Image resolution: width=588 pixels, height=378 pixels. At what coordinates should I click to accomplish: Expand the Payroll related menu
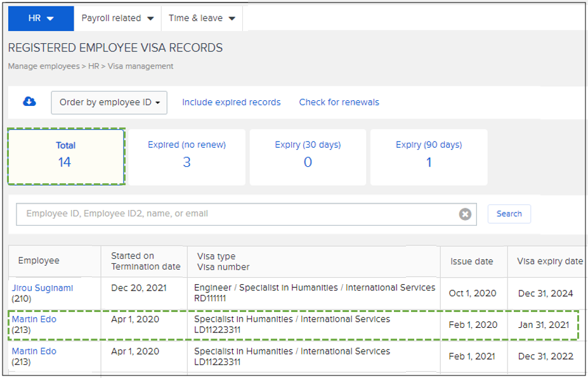[117, 18]
